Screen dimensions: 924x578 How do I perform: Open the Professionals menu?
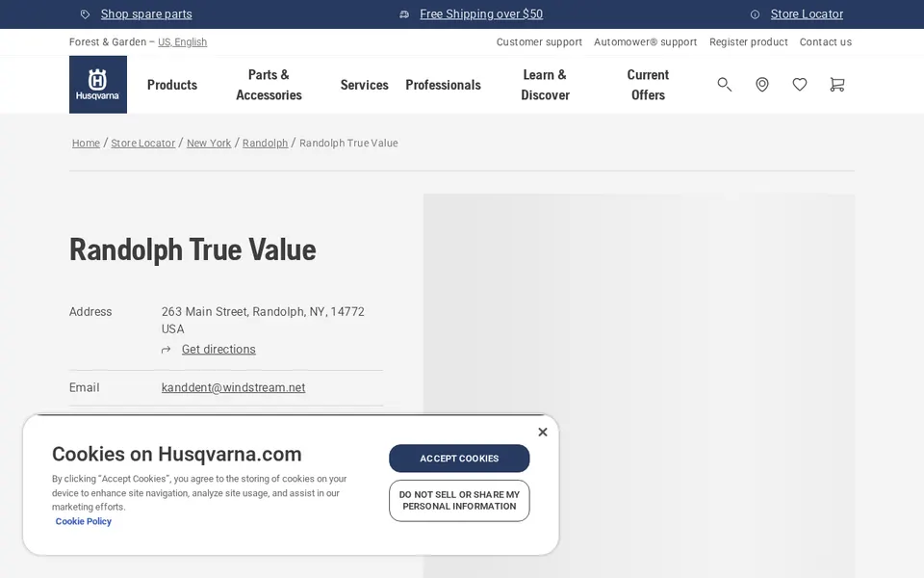coord(443,85)
